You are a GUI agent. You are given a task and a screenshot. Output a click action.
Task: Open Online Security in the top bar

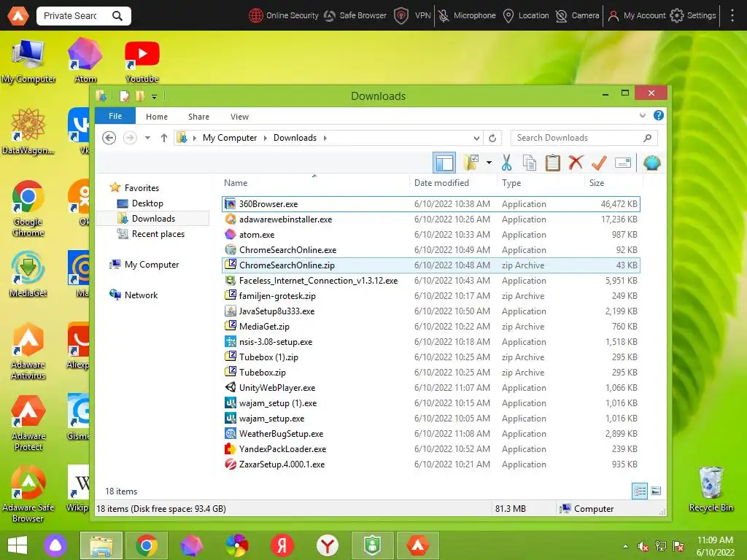pyautogui.click(x=284, y=16)
